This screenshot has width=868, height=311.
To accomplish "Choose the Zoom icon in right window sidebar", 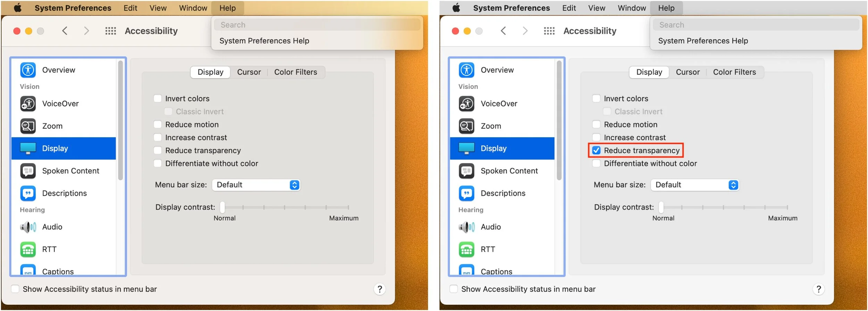I will 466,126.
